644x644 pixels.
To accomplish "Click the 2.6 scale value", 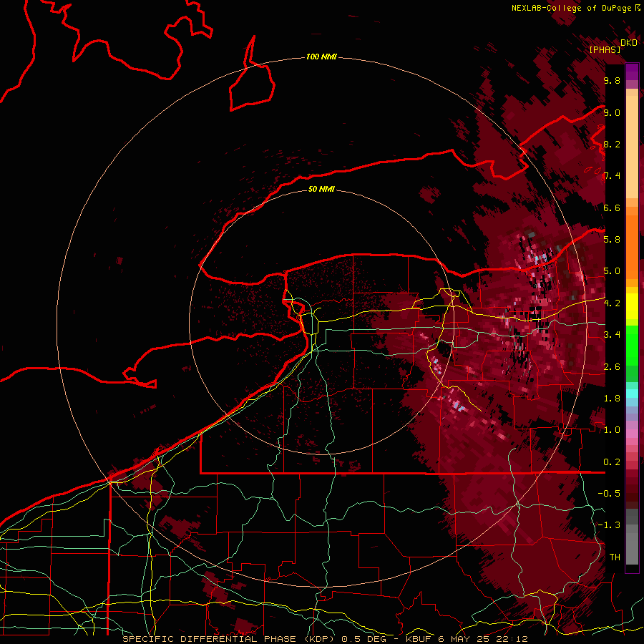I will pos(612,366).
